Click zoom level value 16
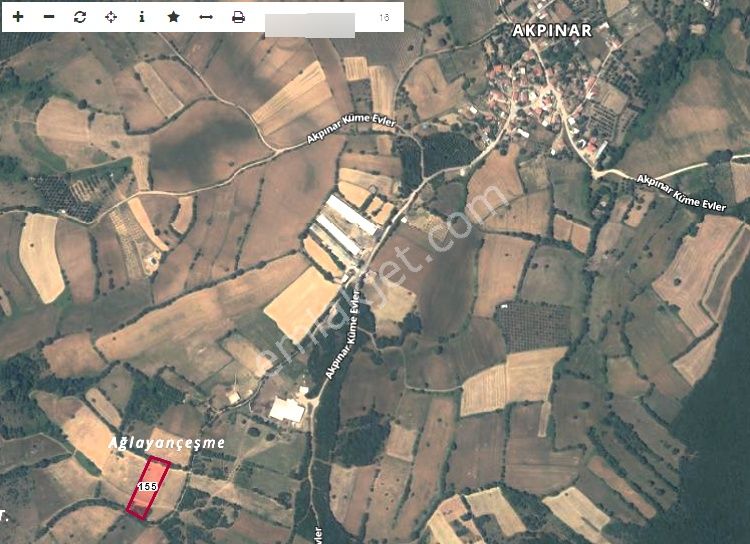The height and width of the screenshot is (544, 750). 384,17
